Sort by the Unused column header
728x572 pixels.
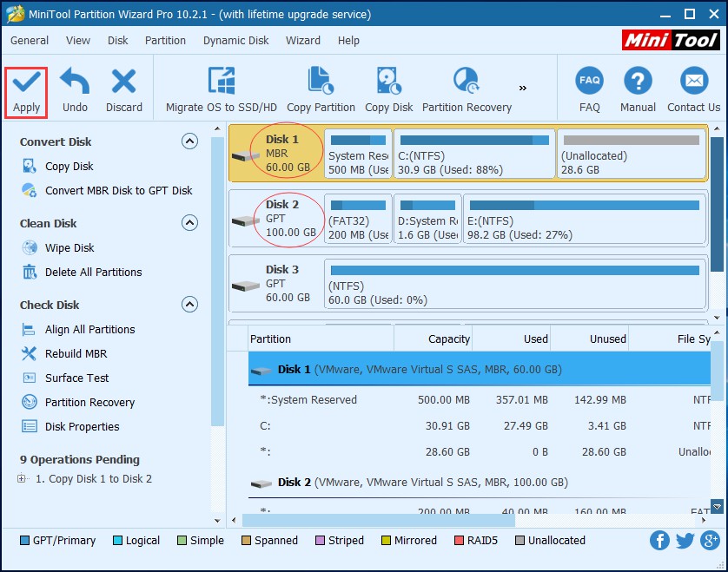pyautogui.click(x=589, y=339)
